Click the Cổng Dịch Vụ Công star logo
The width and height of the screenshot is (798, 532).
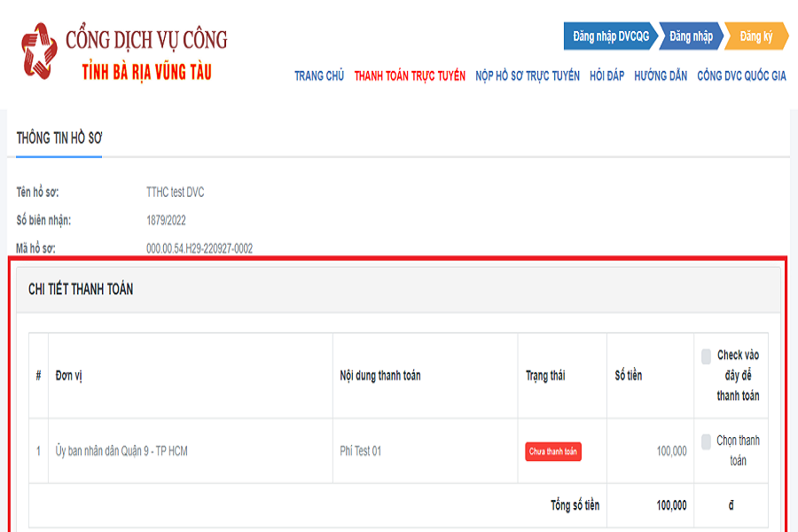(39, 51)
